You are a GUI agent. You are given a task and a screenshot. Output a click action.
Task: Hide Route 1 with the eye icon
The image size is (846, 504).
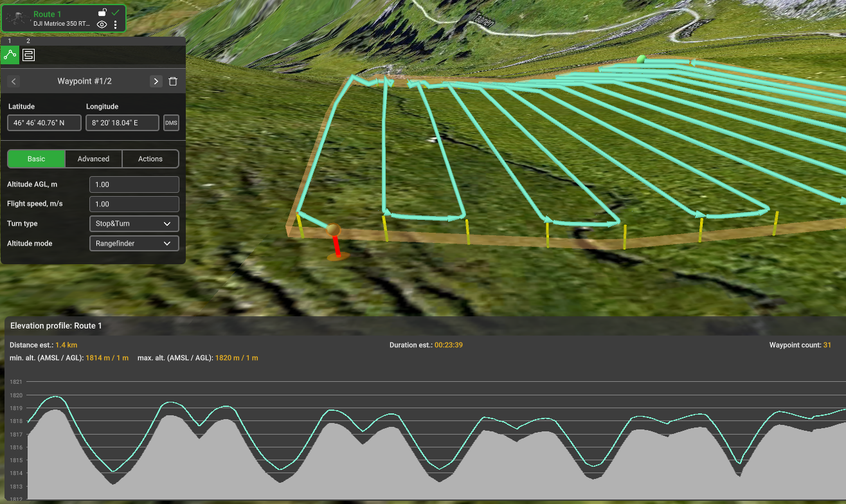pyautogui.click(x=102, y=25)
